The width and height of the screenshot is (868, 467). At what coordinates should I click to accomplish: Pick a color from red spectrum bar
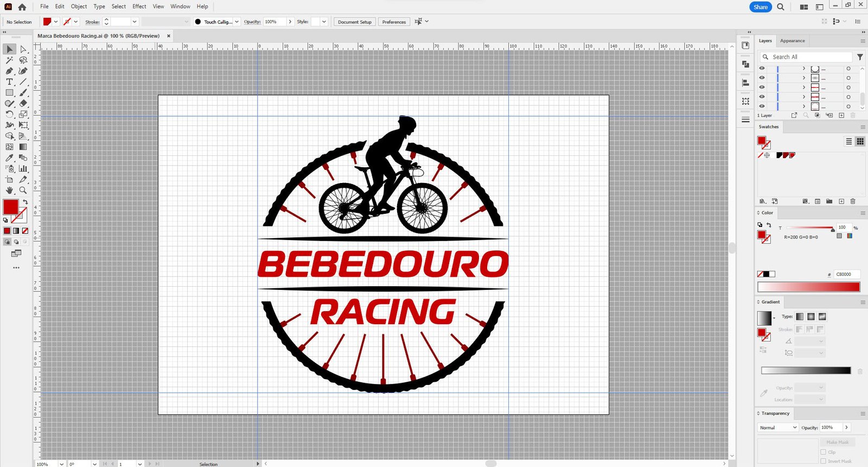click(808, 287)
